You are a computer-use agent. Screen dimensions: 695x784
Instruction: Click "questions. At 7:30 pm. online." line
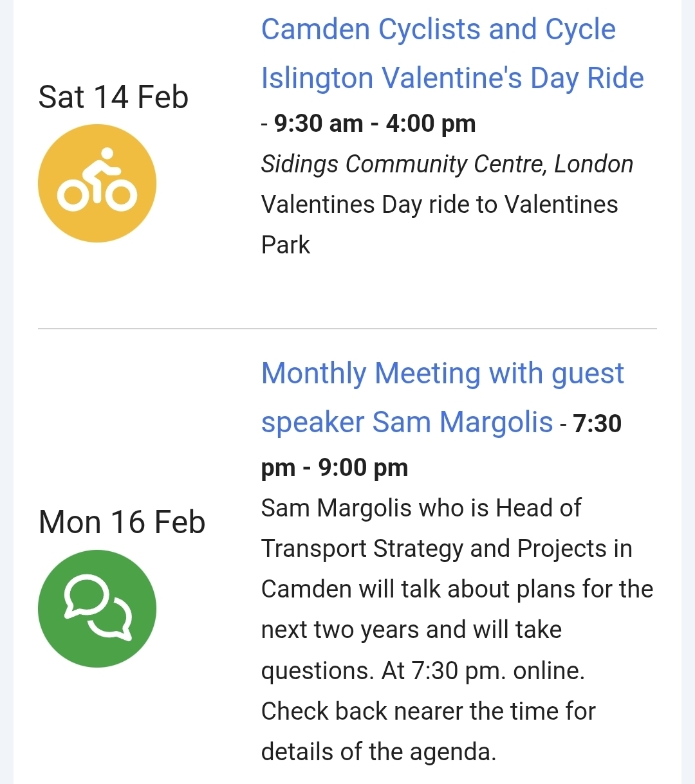pyautogui.click(x=423, y=671)
